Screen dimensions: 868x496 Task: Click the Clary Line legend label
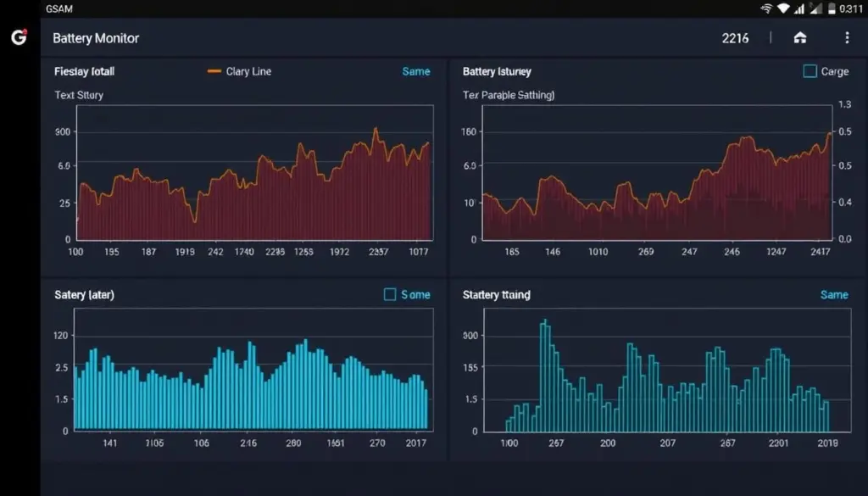(248, 71)
